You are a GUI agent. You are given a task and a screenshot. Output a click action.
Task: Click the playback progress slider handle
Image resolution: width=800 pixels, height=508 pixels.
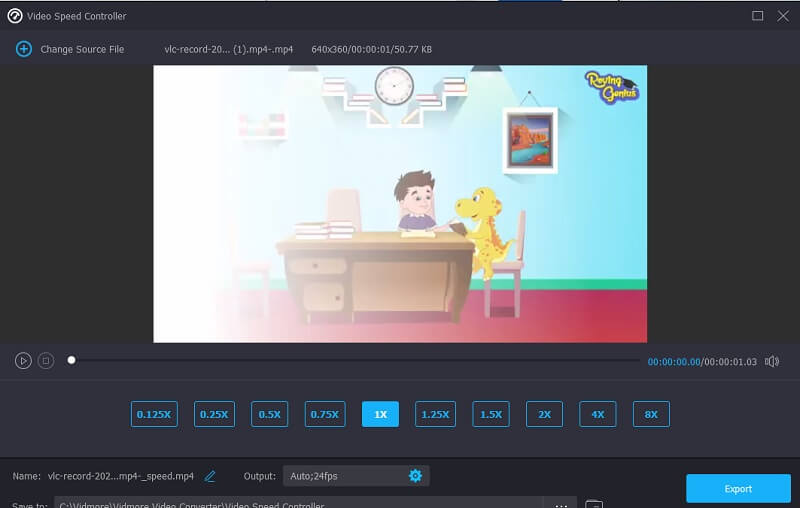(x=71, y=360)
